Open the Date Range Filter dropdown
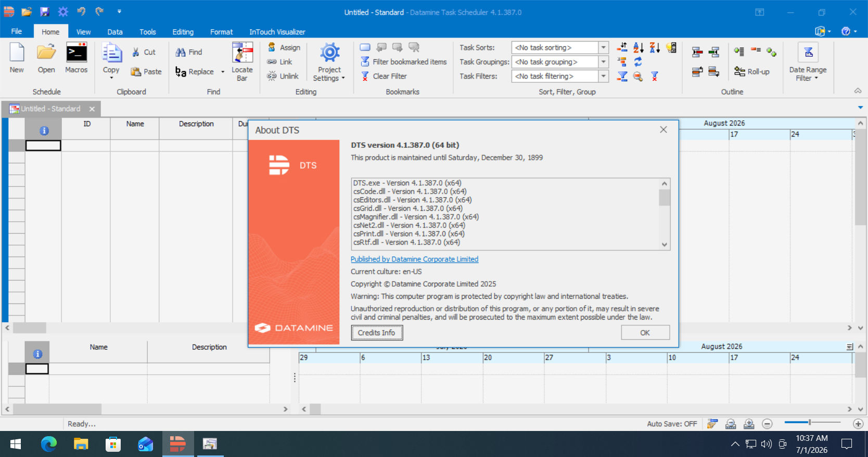 808,62
